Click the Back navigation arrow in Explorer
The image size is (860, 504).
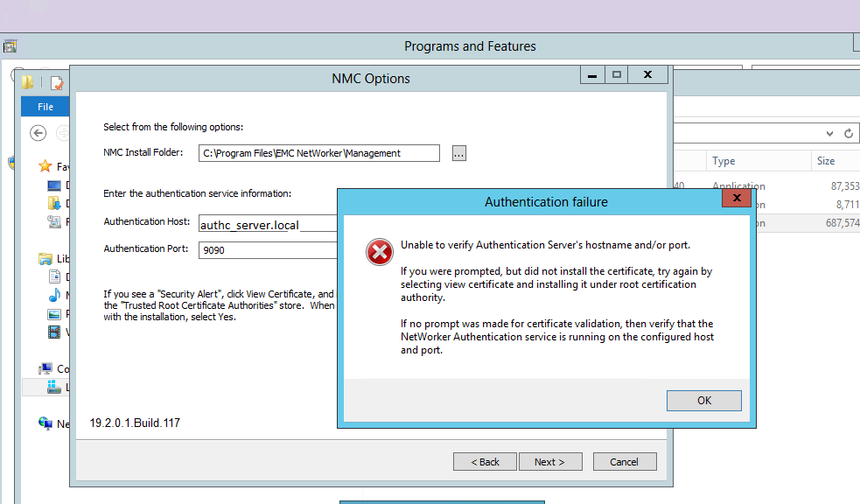(37, 133)
